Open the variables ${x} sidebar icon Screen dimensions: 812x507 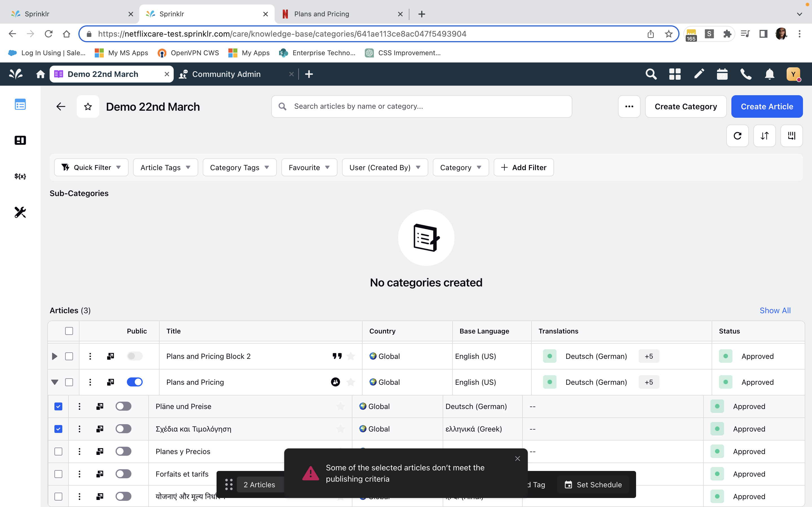coord(20,176)
